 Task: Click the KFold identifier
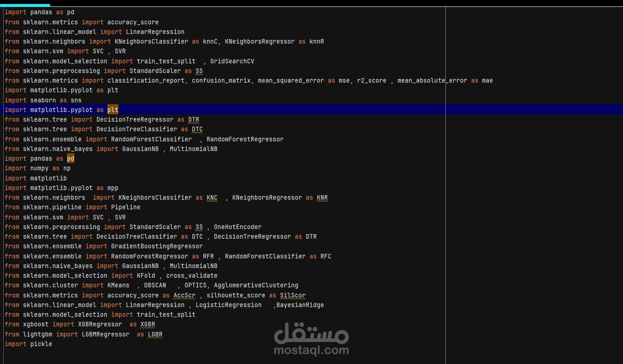pos(146,275)
